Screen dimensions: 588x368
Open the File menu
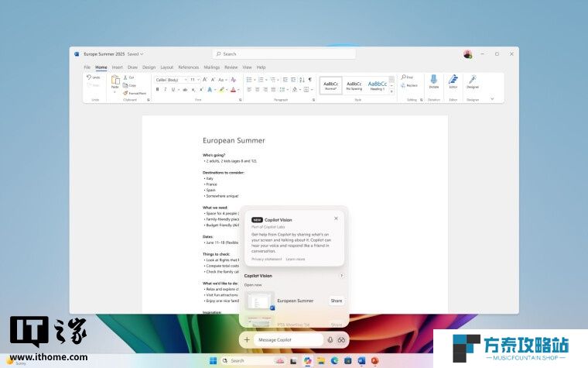click(x=87, y=67)
